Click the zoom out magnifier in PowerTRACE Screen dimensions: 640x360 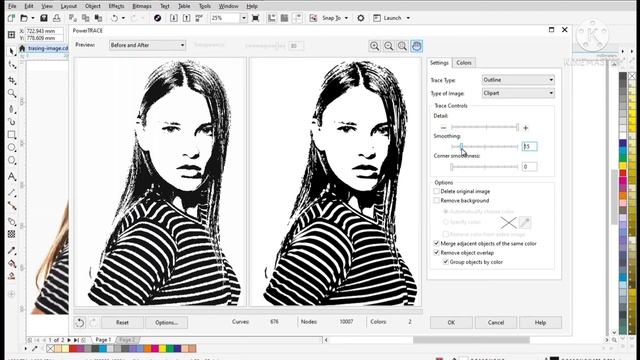[389, 46]
